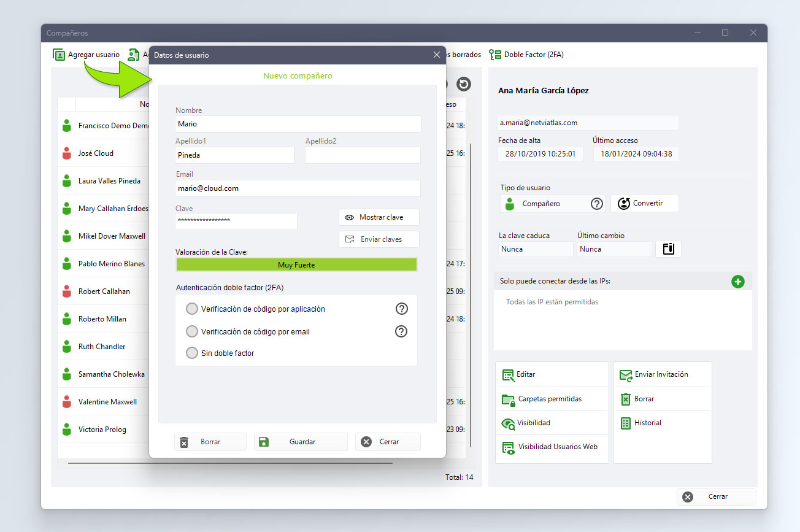The height and width of the screenshot is (532, 800).
Task: Click the refresh icon above user list
Action: [x=464, y=84]
